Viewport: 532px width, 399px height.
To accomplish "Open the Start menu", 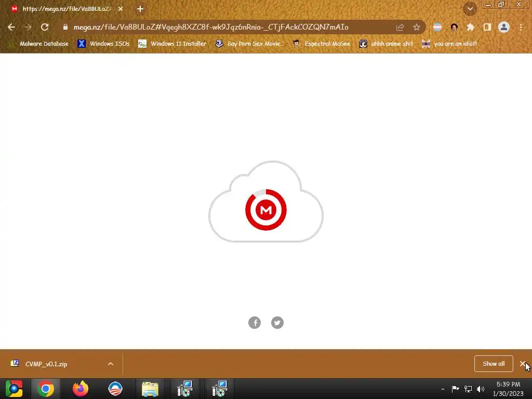I will point(14,389).
